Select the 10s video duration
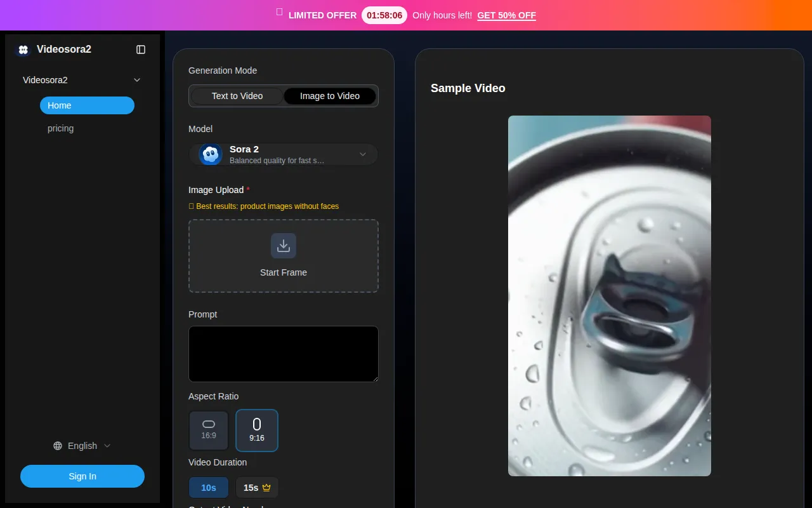812x508 pixels. pyautogui.click(x=208, y=488)
